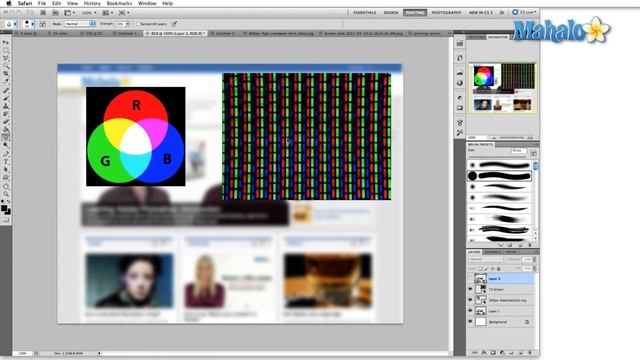Screen dimensions: 640x360
Task: Open the Apple menu
Action: click(x=9, y=3)
